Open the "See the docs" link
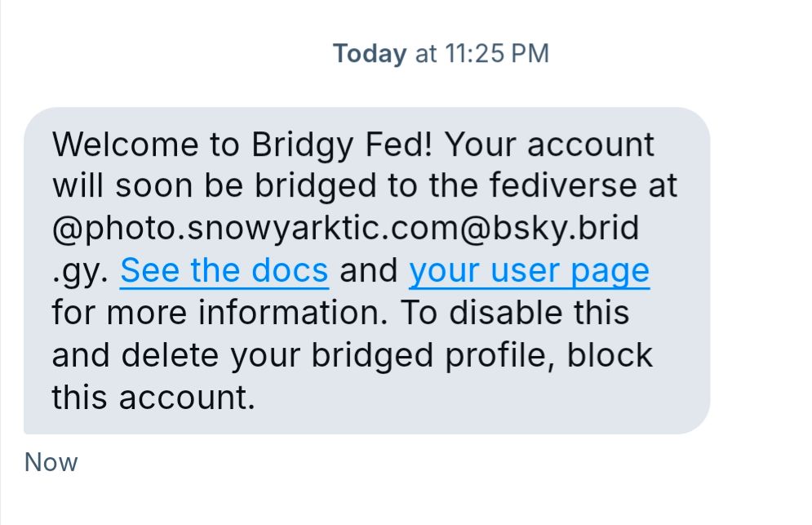The width and height of the screenshot is (812, 525). point(224,271)
